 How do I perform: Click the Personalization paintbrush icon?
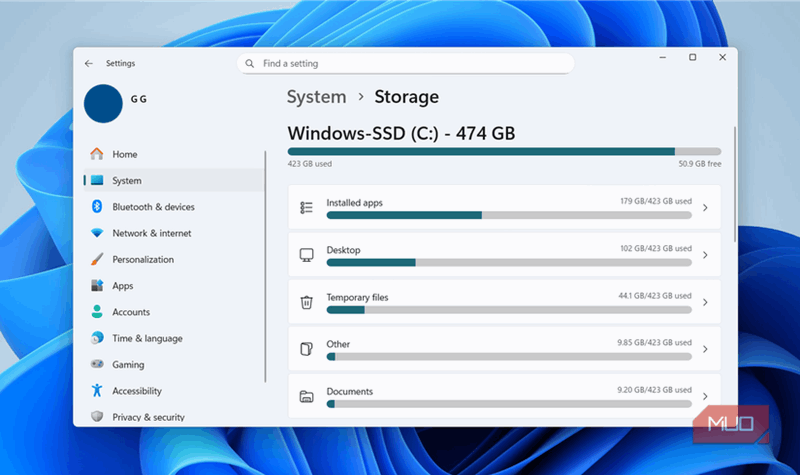(x=97, y=259)
